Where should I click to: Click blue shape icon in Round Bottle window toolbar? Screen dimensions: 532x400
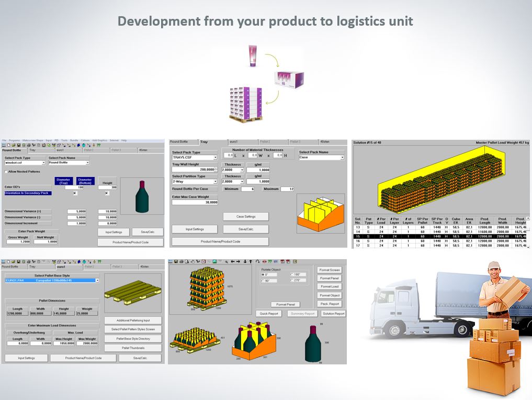[x=78, y=145]
